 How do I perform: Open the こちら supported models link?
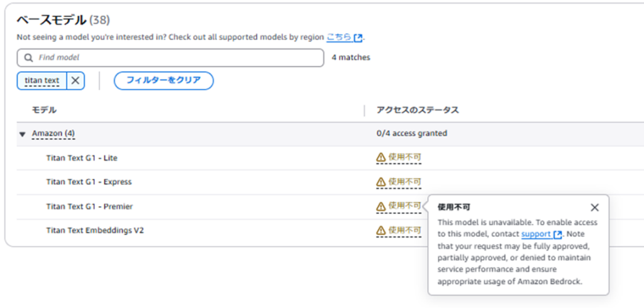[x=339, y=37]
